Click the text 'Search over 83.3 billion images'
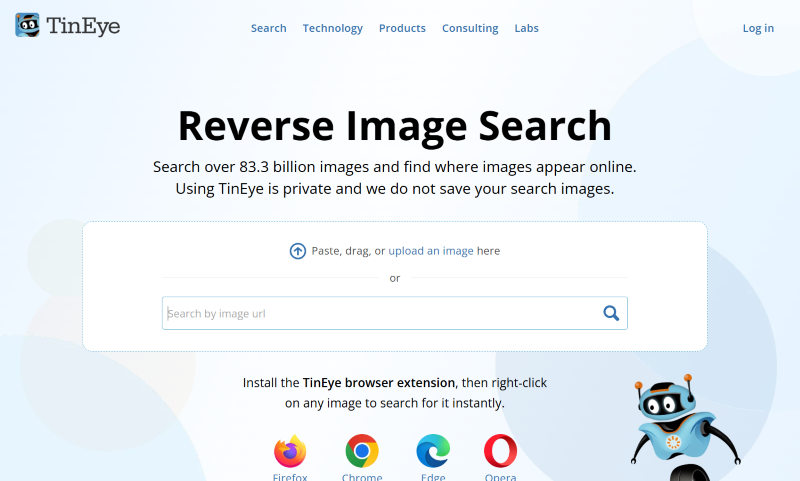This screenshot has height=481, width=800. pos(261,167)
